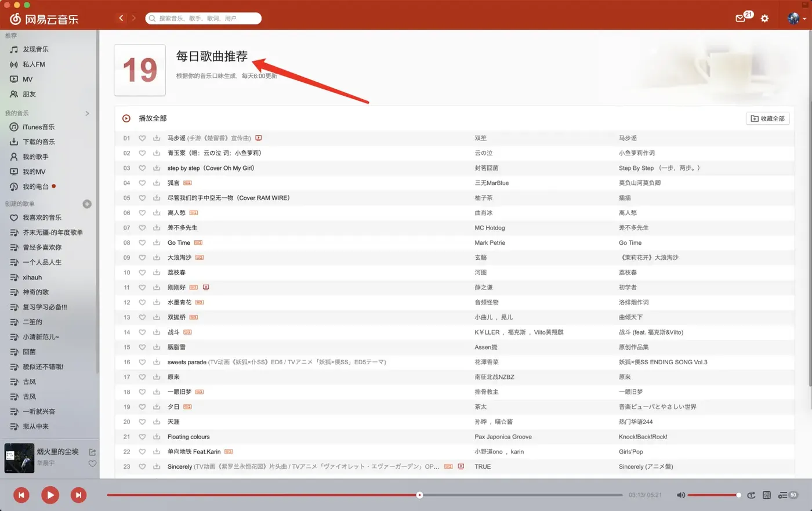Focus the search field for music and artists
This screenshot has width=812, height=511.
pyautogui.click(x=204, y=19)
